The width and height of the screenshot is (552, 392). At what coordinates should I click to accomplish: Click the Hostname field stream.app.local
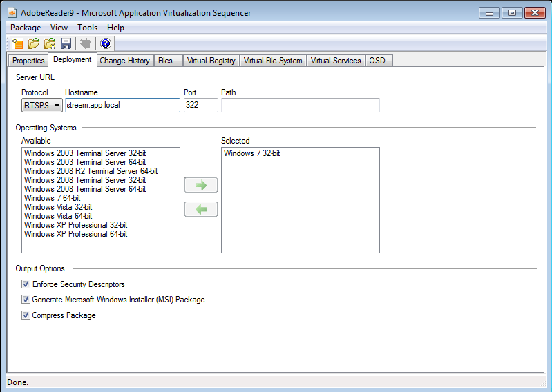pyautogui.click(x=122, y=105)
